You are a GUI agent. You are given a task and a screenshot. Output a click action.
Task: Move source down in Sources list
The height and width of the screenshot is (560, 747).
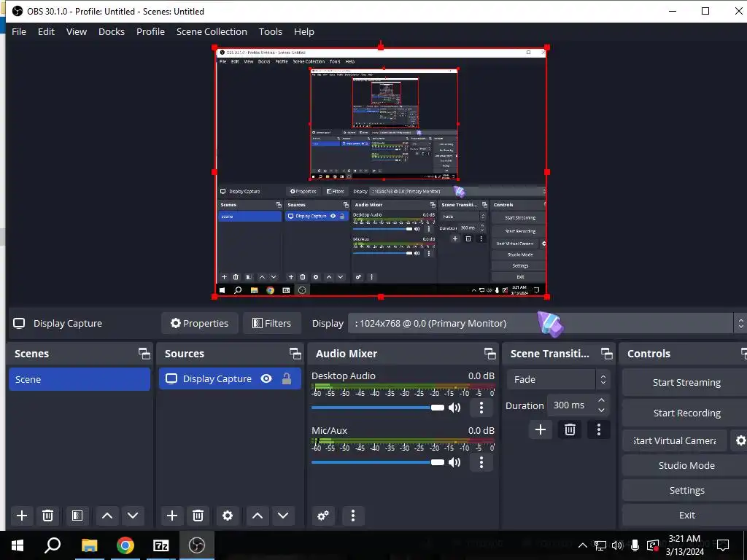[x=283, y=516]
